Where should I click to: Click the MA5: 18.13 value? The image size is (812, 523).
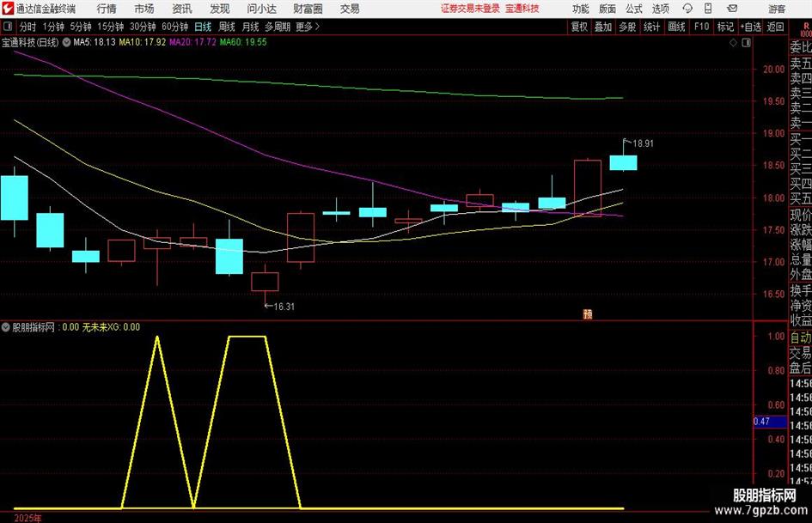pos(95,42)
